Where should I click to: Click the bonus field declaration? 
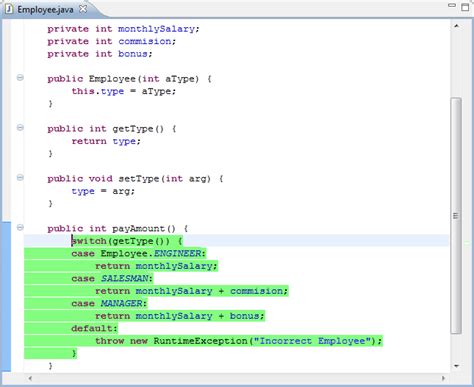(100, 54)
